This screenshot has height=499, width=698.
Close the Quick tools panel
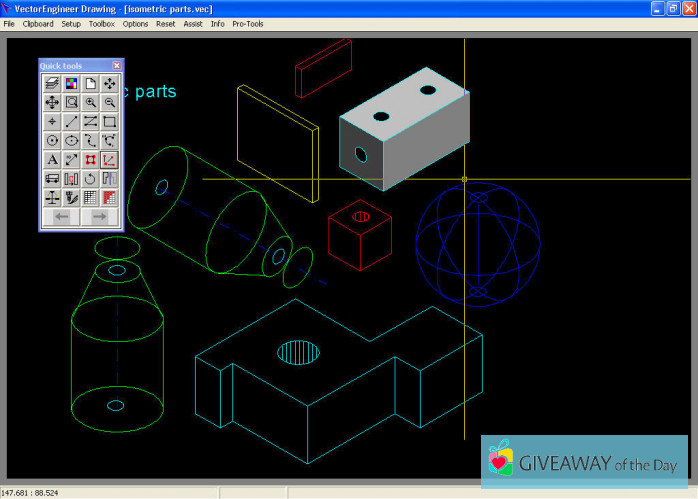tap(116, 66)
